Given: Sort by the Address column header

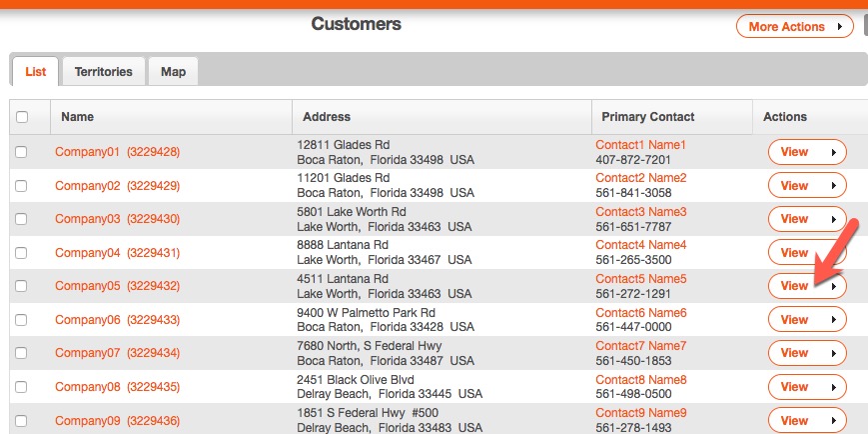Looking at the screenshot, I should pos(327,117).
